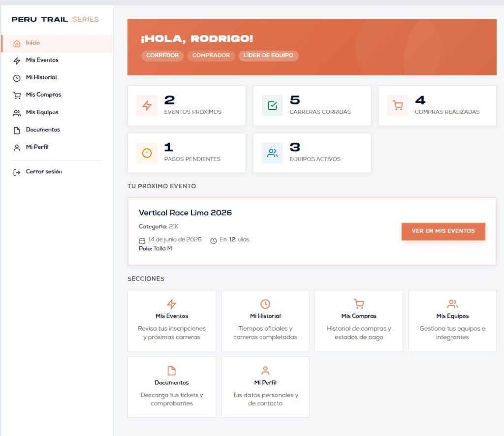Click the Vertical Race Lima 2026 title
Image resolution: width=504 pixels, height=436 pixels.
[x=185, y=213]
